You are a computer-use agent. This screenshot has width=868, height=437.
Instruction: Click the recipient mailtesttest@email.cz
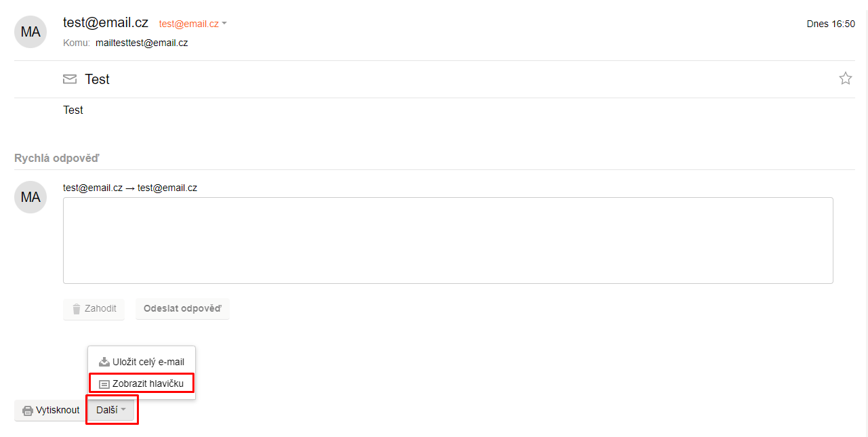click(x=142, y=43)
